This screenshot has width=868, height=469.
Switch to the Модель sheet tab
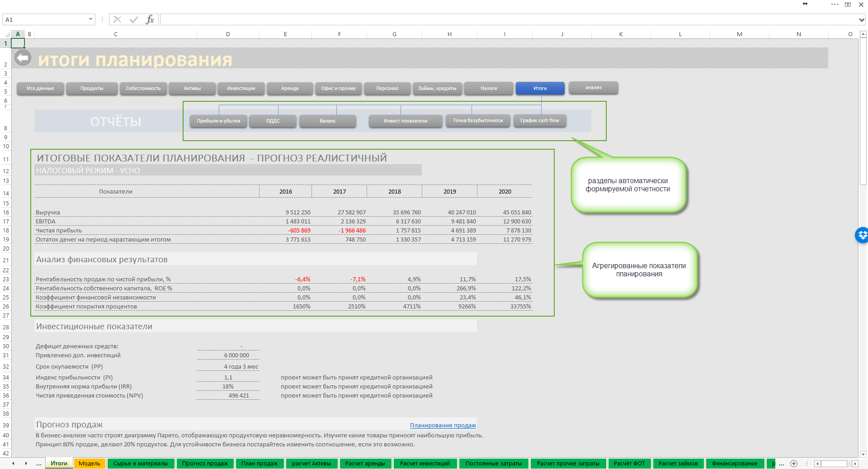[x=90, y=464]
